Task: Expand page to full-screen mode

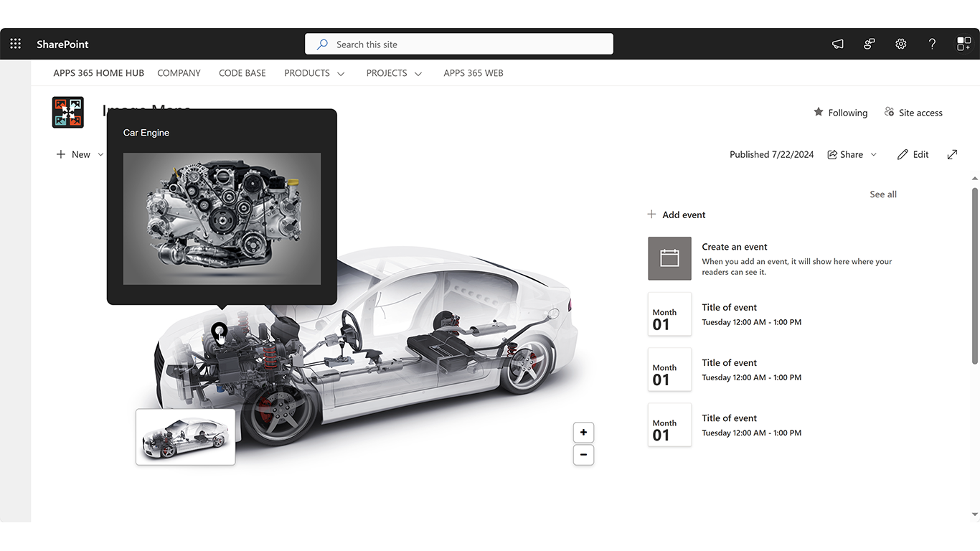Action: (x=952, y=154)
